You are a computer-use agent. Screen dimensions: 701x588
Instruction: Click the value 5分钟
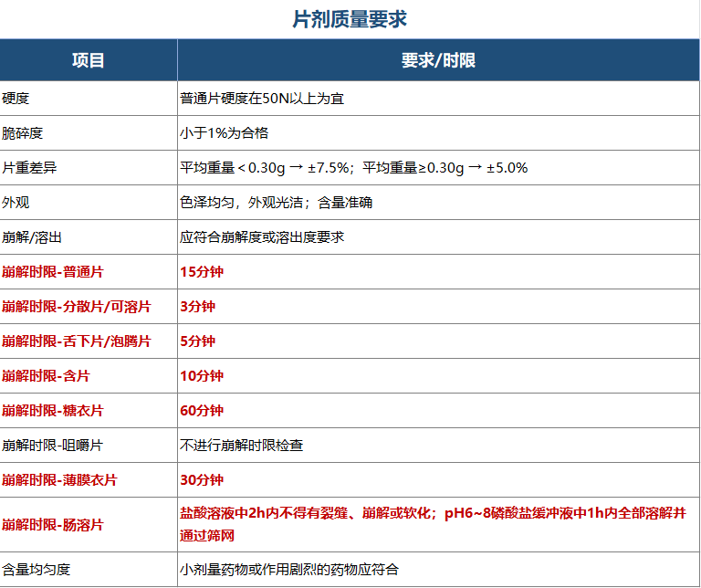(x=197, y=341)
